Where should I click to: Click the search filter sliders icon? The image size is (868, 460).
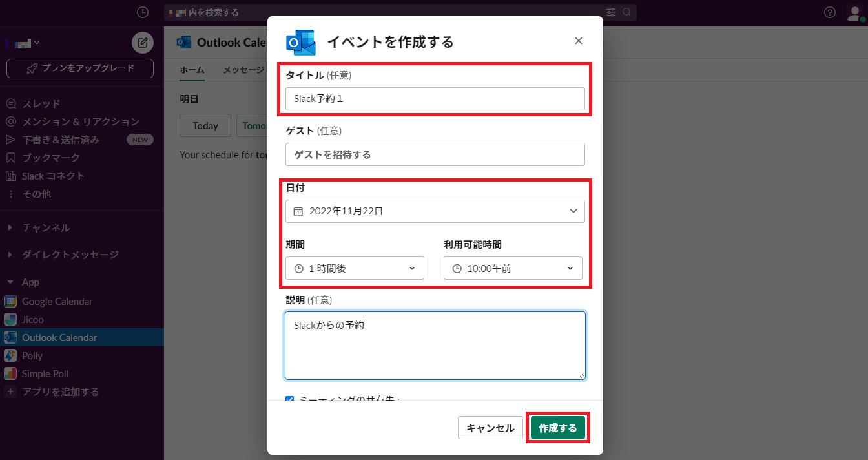tap(611, 12)
